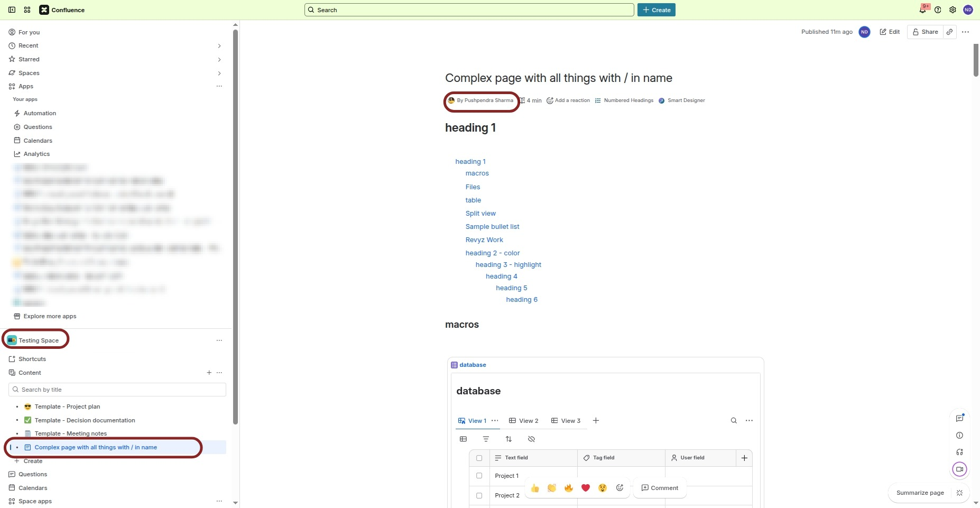Tick the Project 1 row checkbox
980x508 pixels.
click(479, 476)
